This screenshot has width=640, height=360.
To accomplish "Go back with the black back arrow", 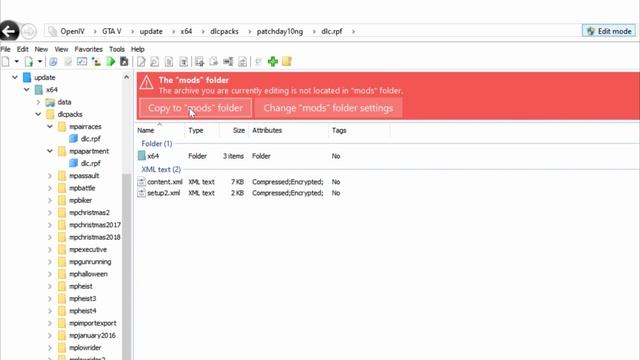I will coord(9,31).
